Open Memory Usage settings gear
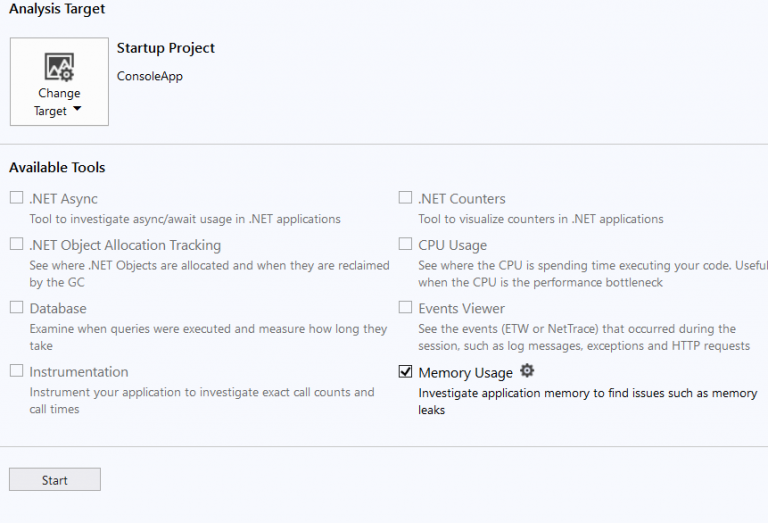Viewport: 768px width, 523px height. [x=527, y=371]
